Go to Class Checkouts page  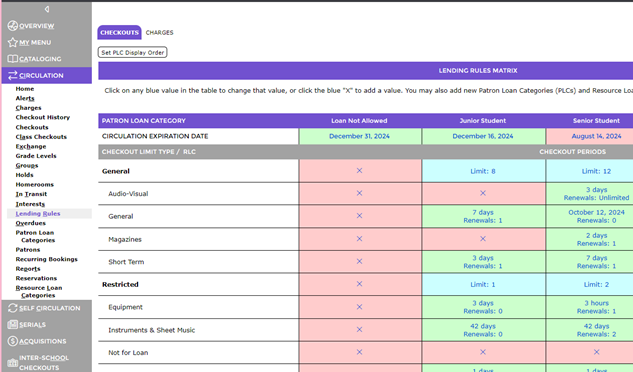coord(41,137)
